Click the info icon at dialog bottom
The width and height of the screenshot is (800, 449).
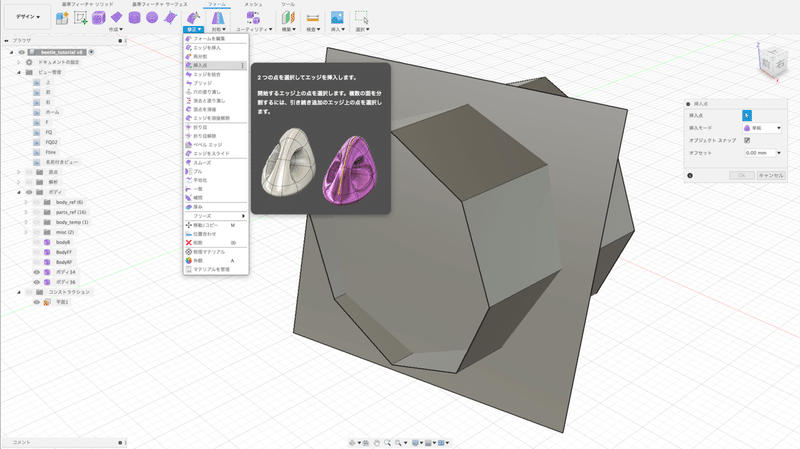[x=690, y=176]
